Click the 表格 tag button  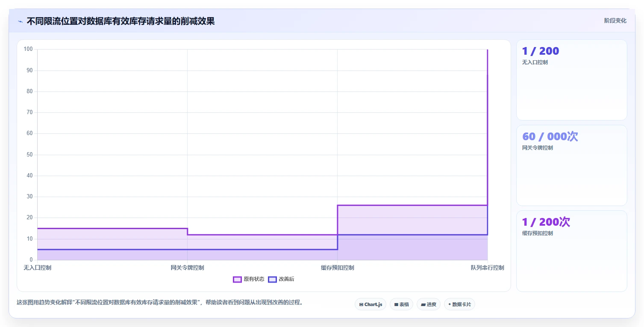tap(401, 304)
